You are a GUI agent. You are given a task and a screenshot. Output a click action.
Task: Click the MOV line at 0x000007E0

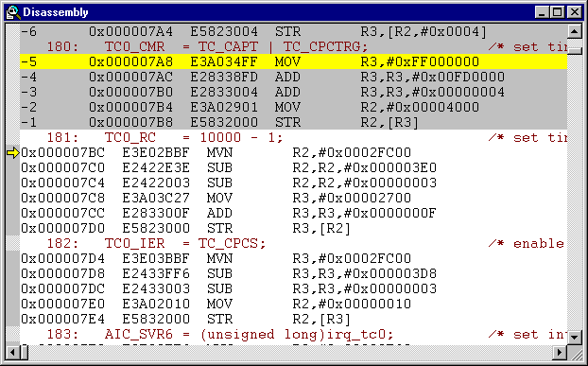(x=293, y=304)
